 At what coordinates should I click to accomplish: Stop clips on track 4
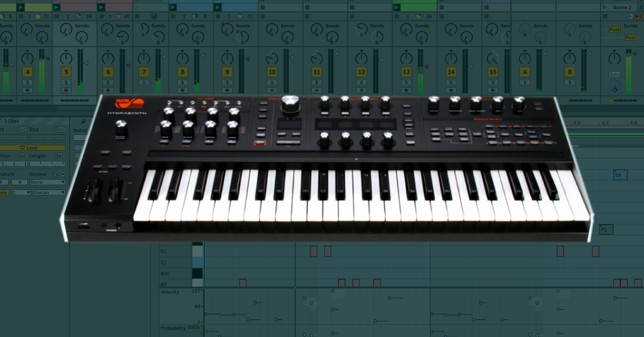coord(20,17)
